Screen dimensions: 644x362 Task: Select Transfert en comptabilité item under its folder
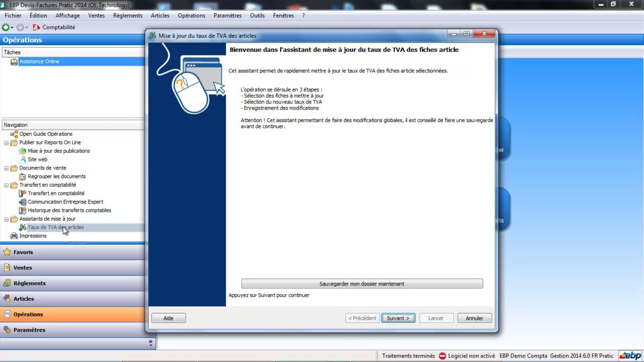56,194
